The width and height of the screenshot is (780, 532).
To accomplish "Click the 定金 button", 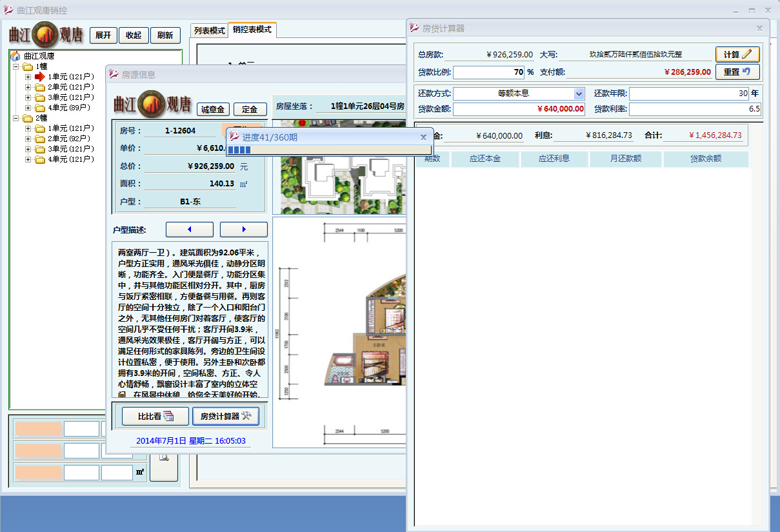I will [250, 110].
